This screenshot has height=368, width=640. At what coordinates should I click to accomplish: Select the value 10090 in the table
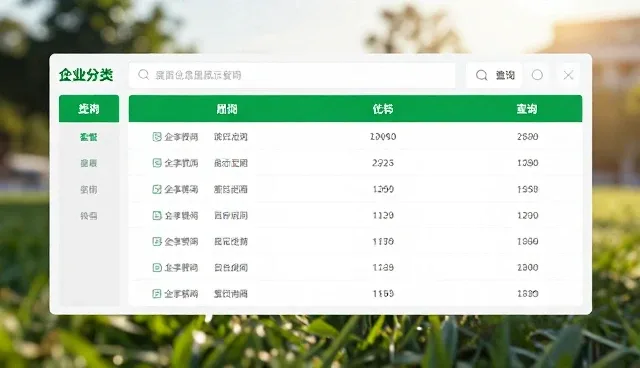(x=383, y=137)
